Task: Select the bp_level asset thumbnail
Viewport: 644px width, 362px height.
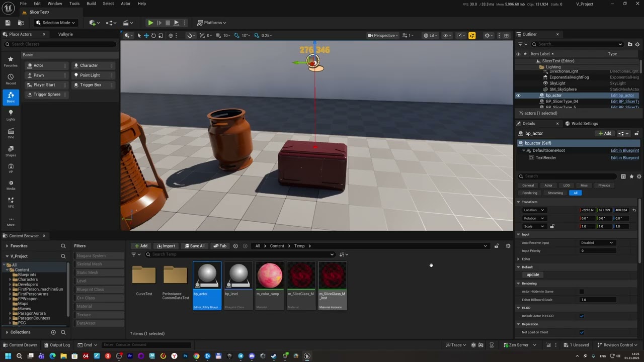Action: 238,285
